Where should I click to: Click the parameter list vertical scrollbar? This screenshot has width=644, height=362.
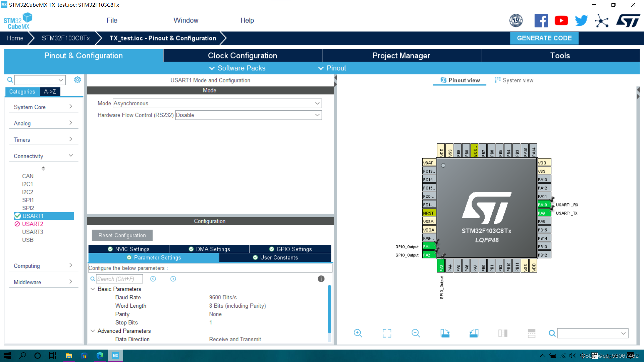pos(329,308)
